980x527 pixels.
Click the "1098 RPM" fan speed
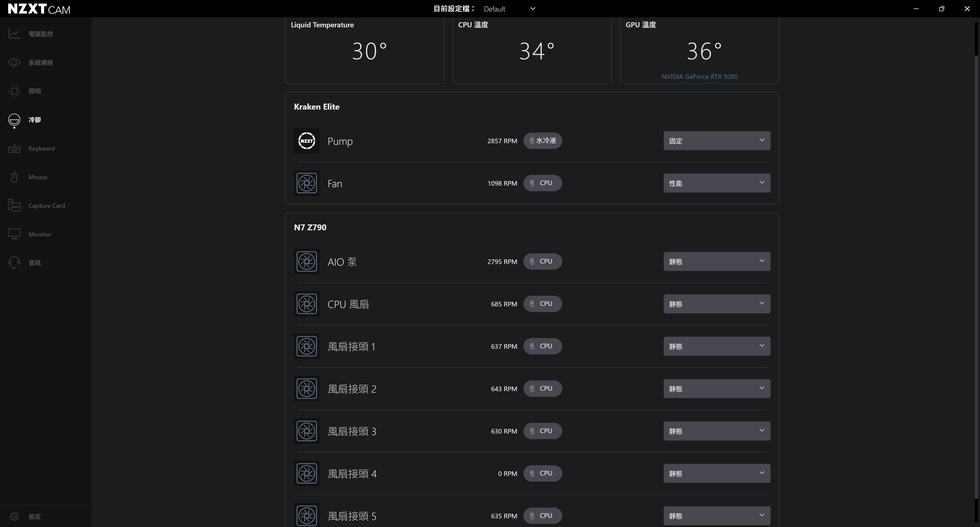coord(502,183)
